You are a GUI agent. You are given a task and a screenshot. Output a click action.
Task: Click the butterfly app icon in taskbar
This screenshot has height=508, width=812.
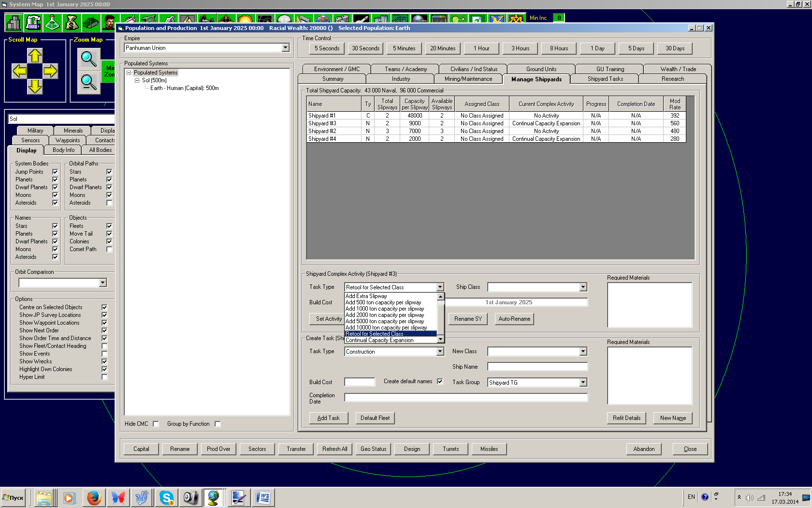point(118,497)
